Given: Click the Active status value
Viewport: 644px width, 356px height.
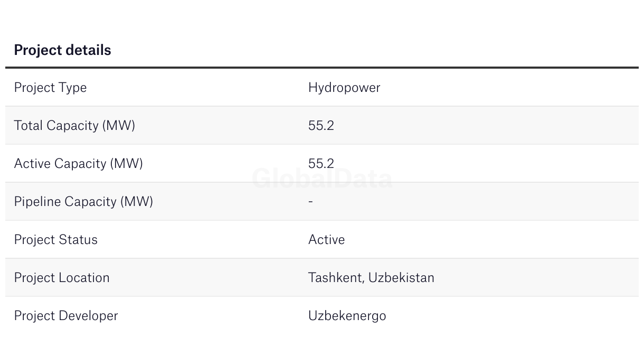Looking at the screenshot, I should pyautogui.click(x=326, y=240).
